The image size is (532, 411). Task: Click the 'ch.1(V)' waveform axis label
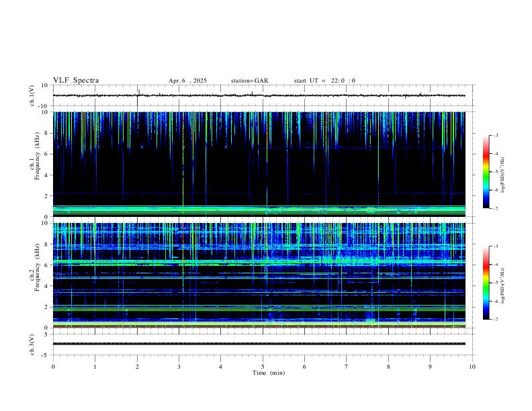pos(32,95)
